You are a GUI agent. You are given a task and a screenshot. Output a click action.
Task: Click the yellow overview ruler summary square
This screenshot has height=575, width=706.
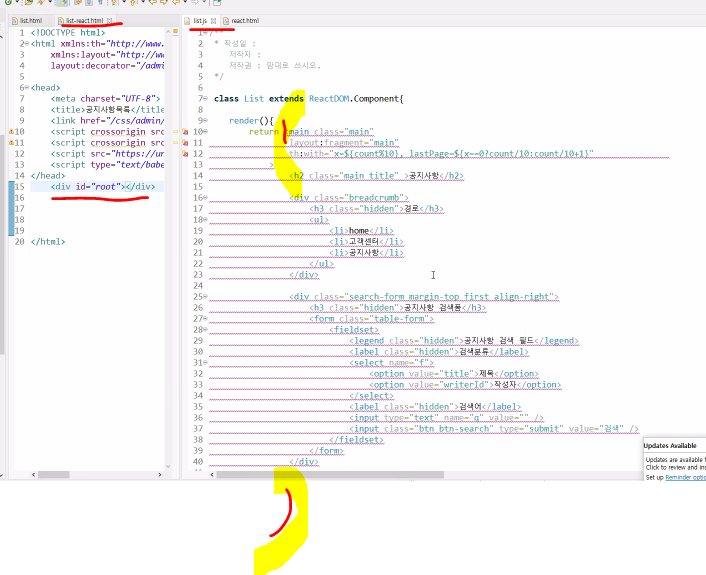(x=176, y=31)
